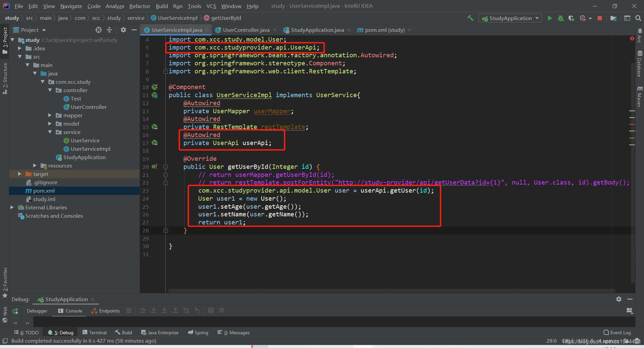The image size is (644, 348).
Task: Switch to UserController.java tab
Action: [x=246, y=30]
